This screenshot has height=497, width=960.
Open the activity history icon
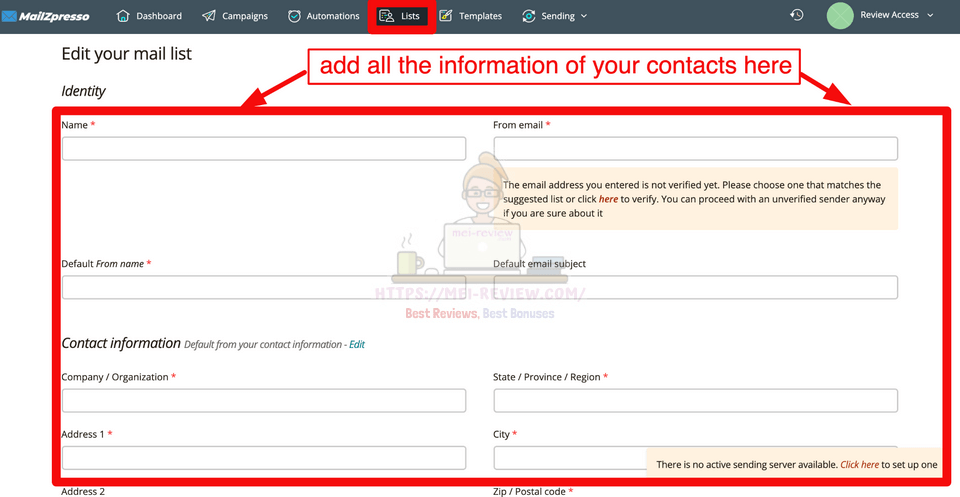tap(796, 15)
